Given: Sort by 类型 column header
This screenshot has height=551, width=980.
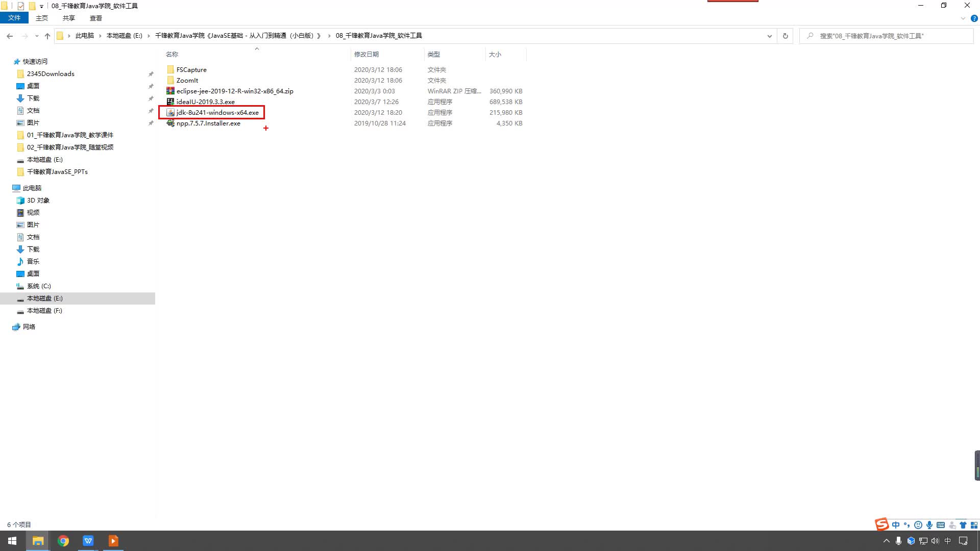Looking at the screenshot, I should pyautogui.click(x=434, y=54).
